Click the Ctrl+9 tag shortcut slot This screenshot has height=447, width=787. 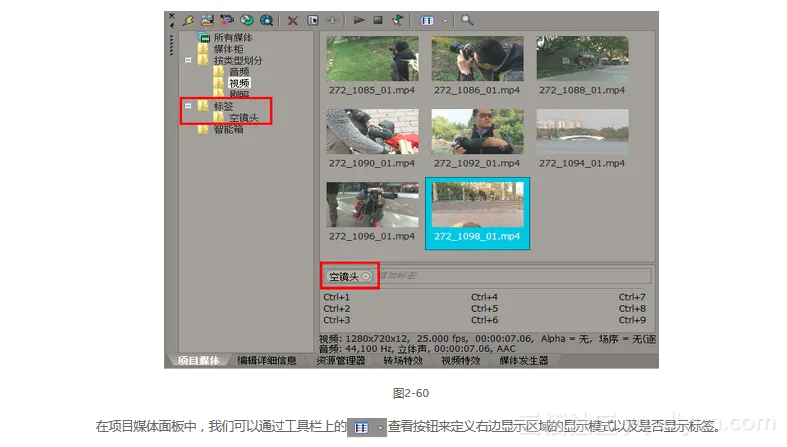pyautogui.click(x=632, y=320)
